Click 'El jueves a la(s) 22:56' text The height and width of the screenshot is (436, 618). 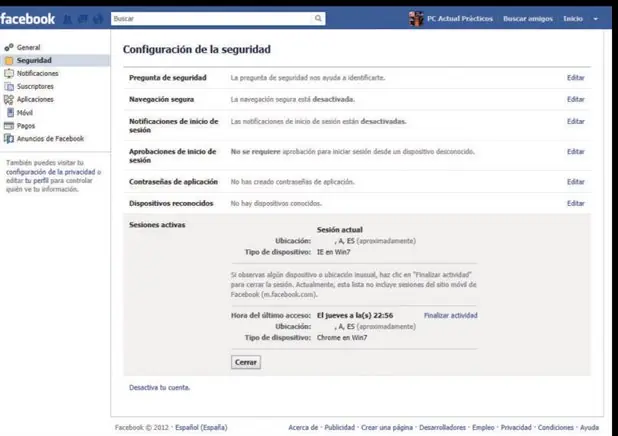(355, 315)
